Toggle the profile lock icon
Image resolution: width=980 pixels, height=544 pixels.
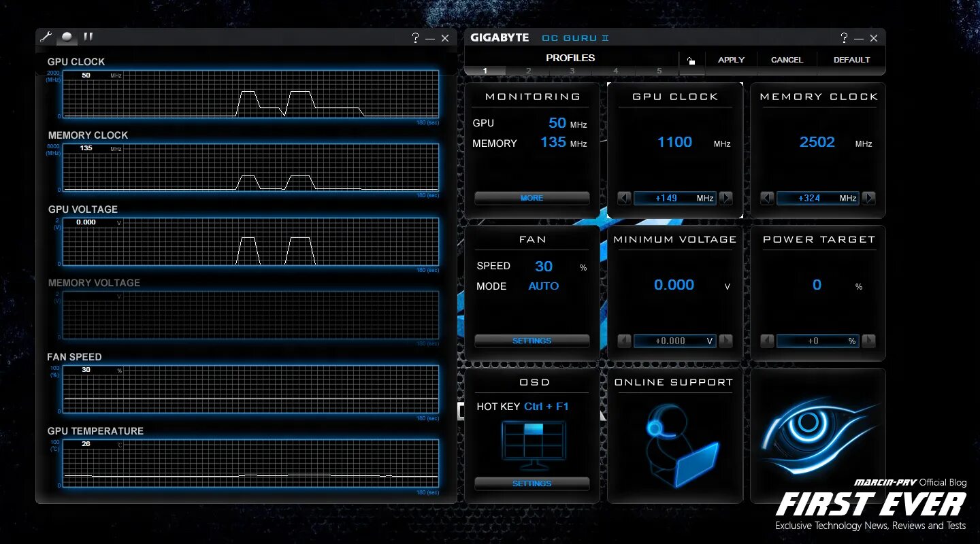[691, 61]
